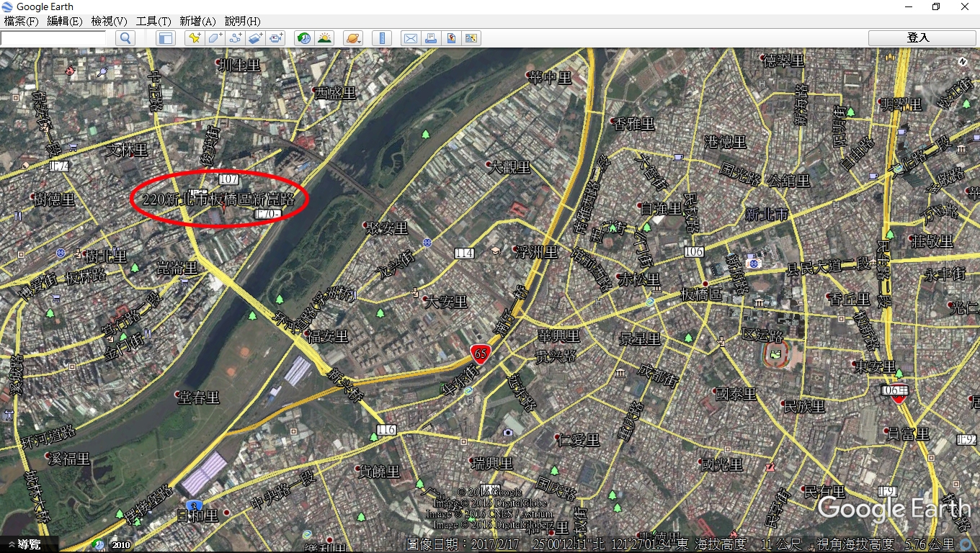The width and height of the screenshot is (980, 553).
Task: Click the 國泰里 place label
Action: click(x=736, y=394)
